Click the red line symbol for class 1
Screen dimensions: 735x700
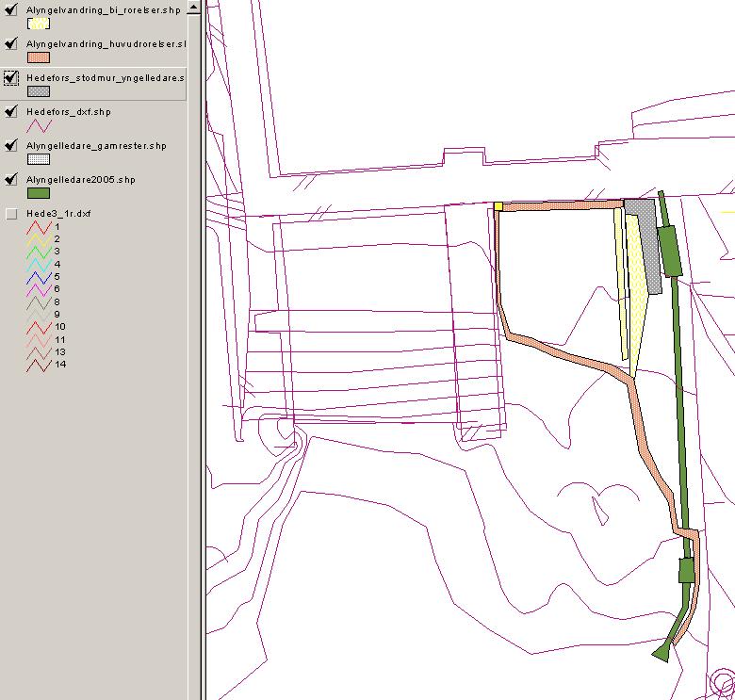pyautogui.click(x=39, y=228)
